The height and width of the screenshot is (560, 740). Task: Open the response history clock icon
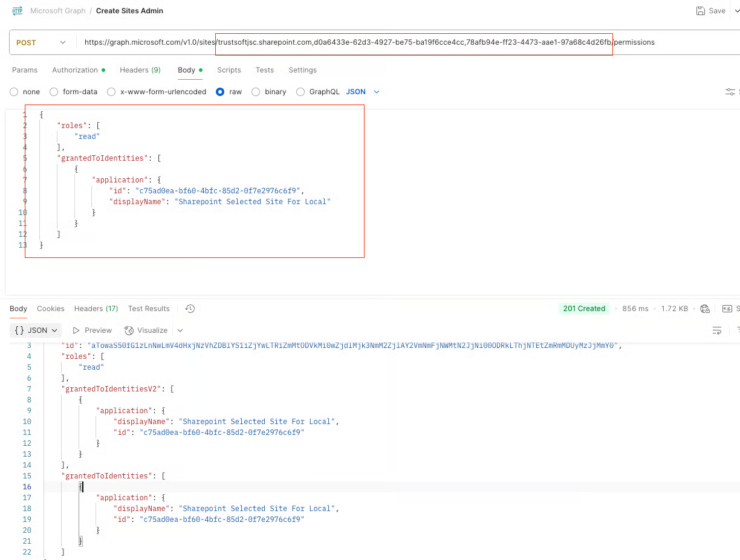(x=190, y=309)
